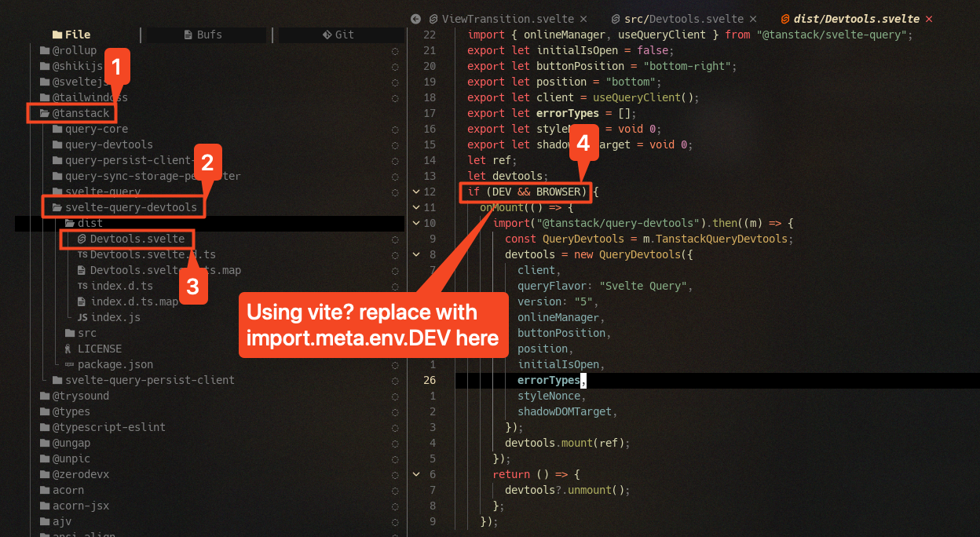This screenshot has width=980, height=537.
Task: Switch to the File source tab
Action: click(71, 35)
